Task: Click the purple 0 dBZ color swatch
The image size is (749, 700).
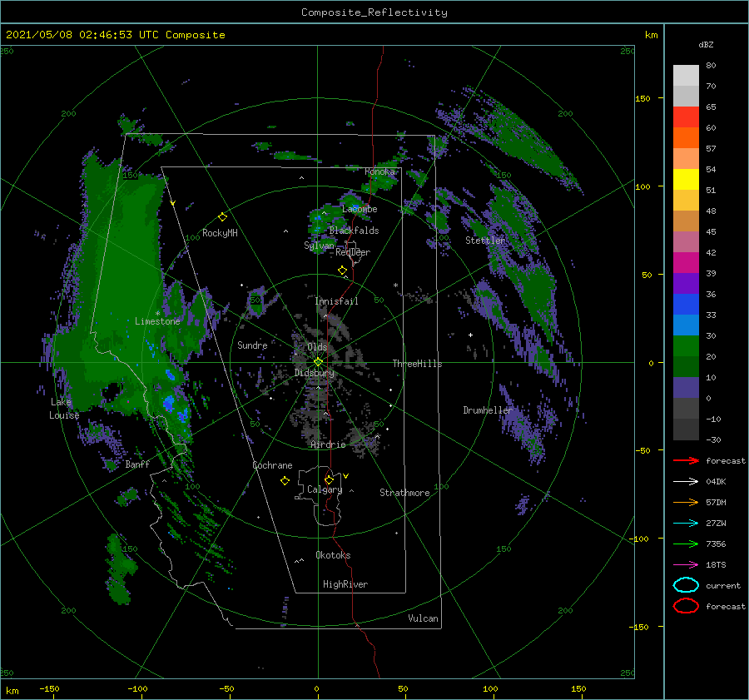Action: (686, 387)
